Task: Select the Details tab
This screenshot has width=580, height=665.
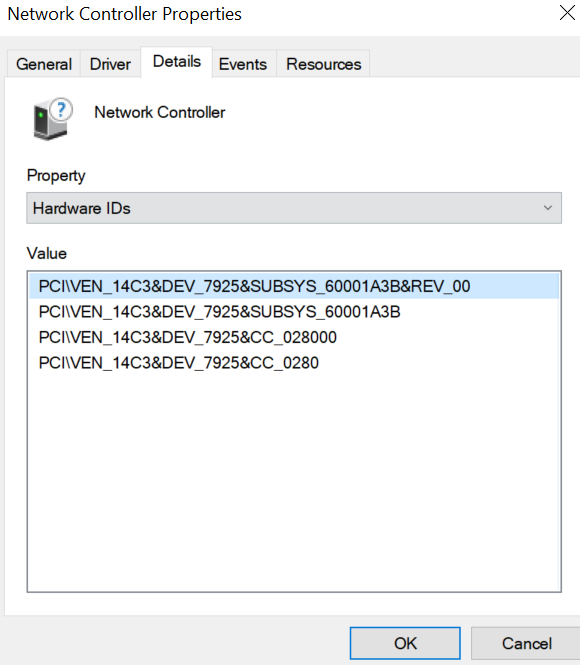Action: pyautogui.click(x=176, y=62)
